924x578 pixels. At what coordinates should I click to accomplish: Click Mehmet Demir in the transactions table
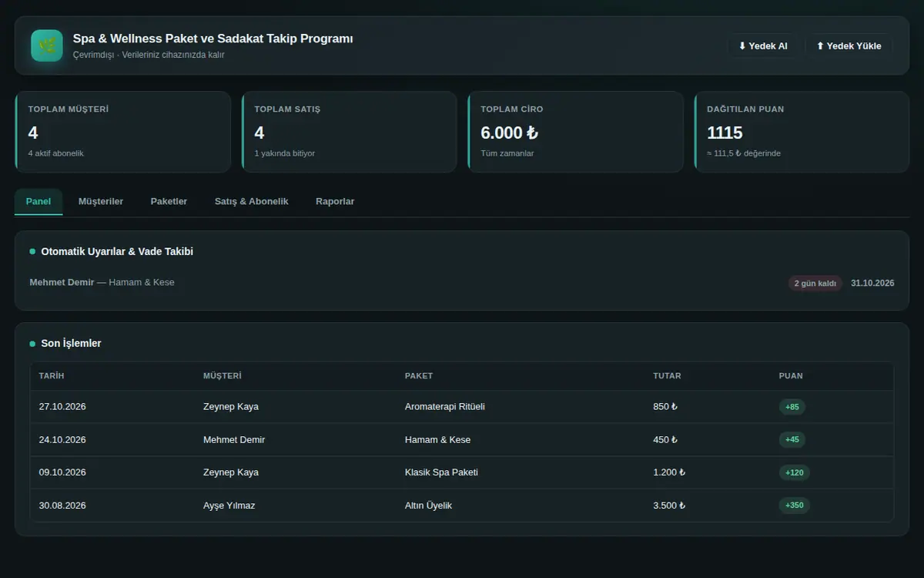tap(234, 440)
